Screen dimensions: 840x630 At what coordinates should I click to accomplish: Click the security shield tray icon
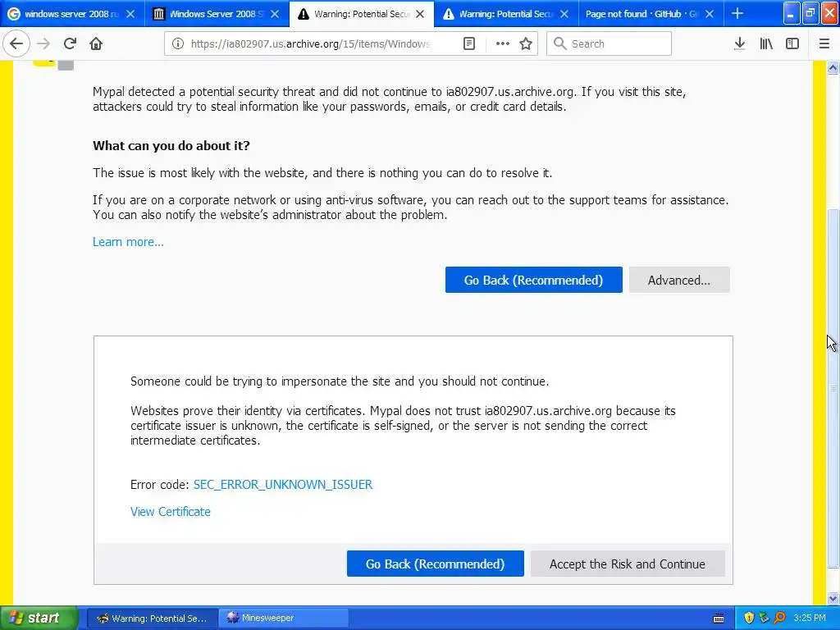(x=749, y=619)
